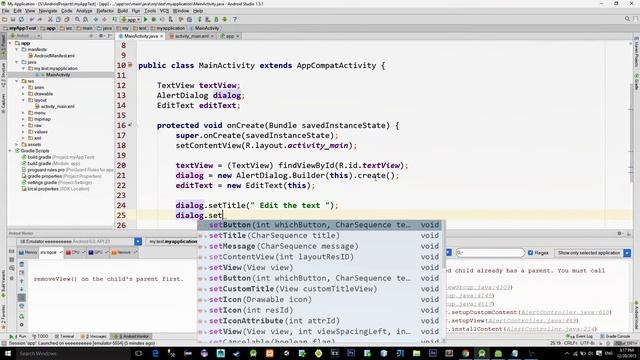640x360 pixels.
Task: Open the TODO tool window
Action: [x=40, y=336]
